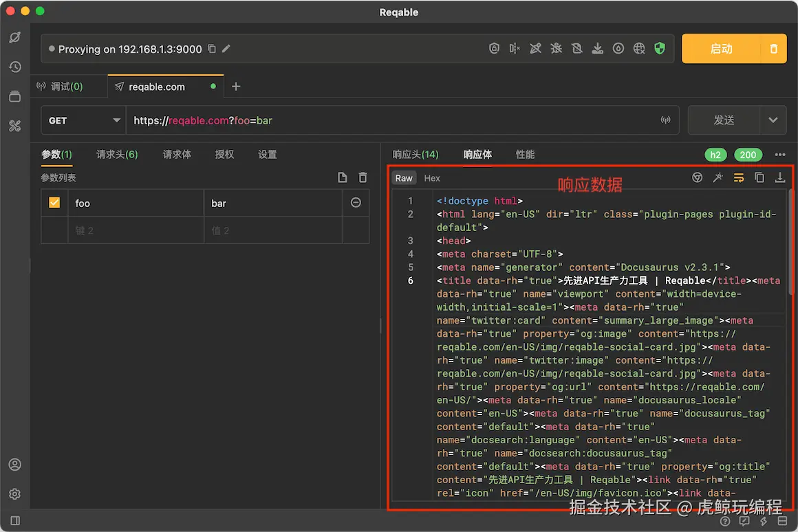Toggle the broadcast icon in the URL bar
Screen dimensions: 798x532
click(665, 119)
